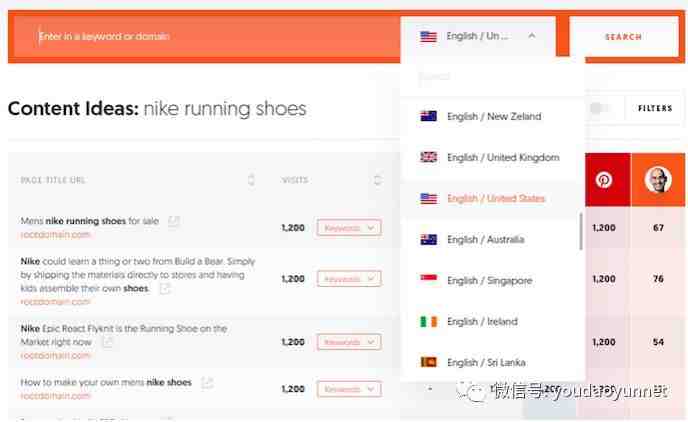
Task: Select English / United States option
Action: coord(492,198)
